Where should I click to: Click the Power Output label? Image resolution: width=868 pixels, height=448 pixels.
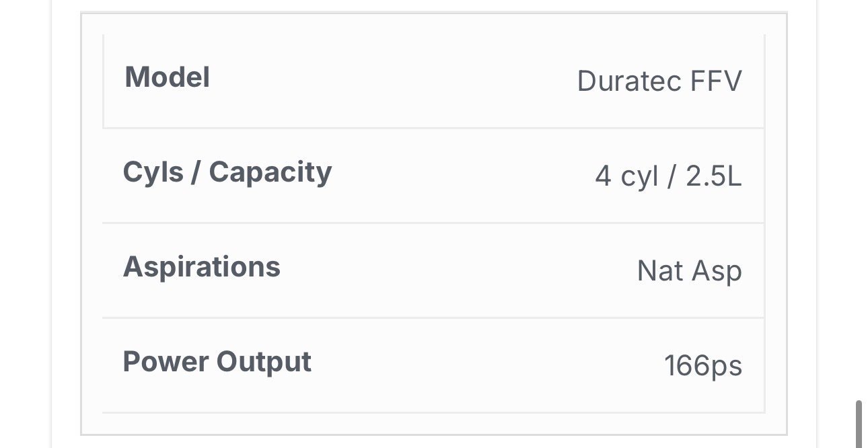point(217,362)
